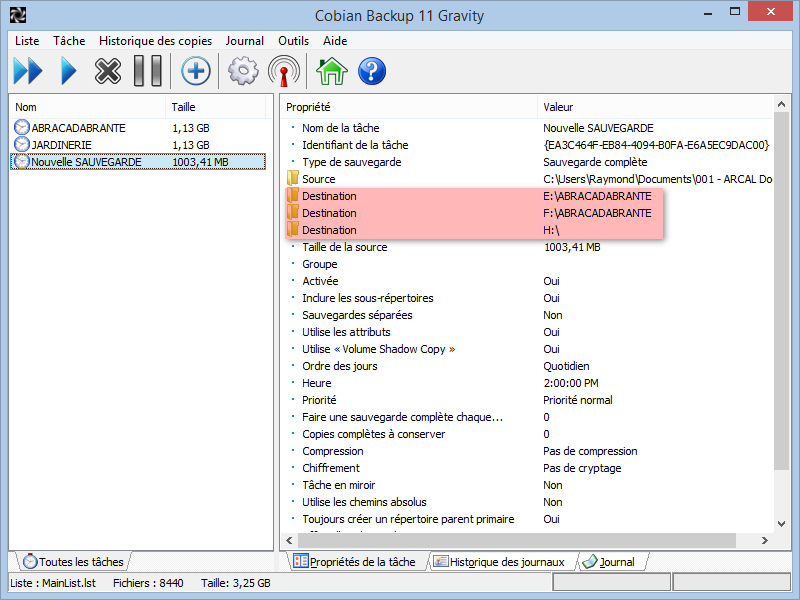Click the Taille de la source property
This screenshot has width=800, height=600.
(344, 247)
